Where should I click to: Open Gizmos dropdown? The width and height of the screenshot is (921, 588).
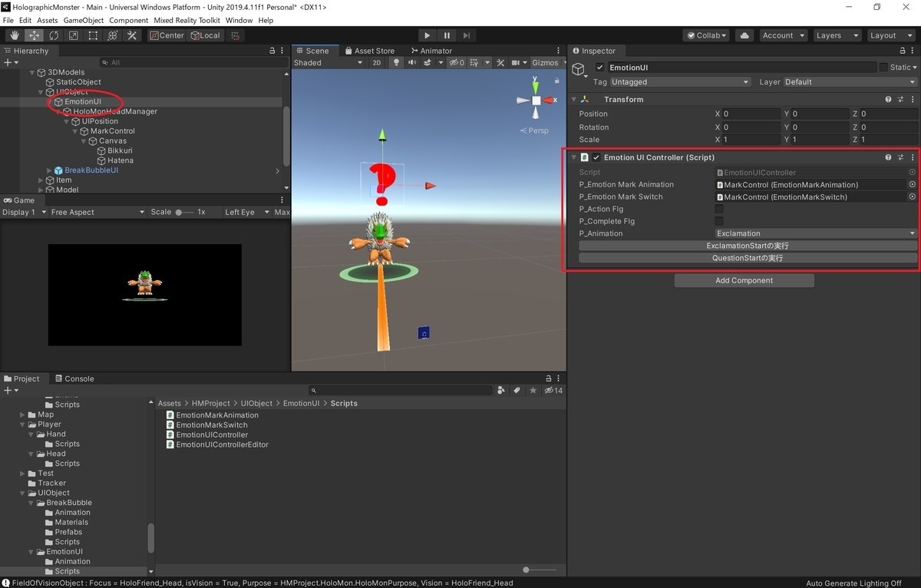(548, 62)
